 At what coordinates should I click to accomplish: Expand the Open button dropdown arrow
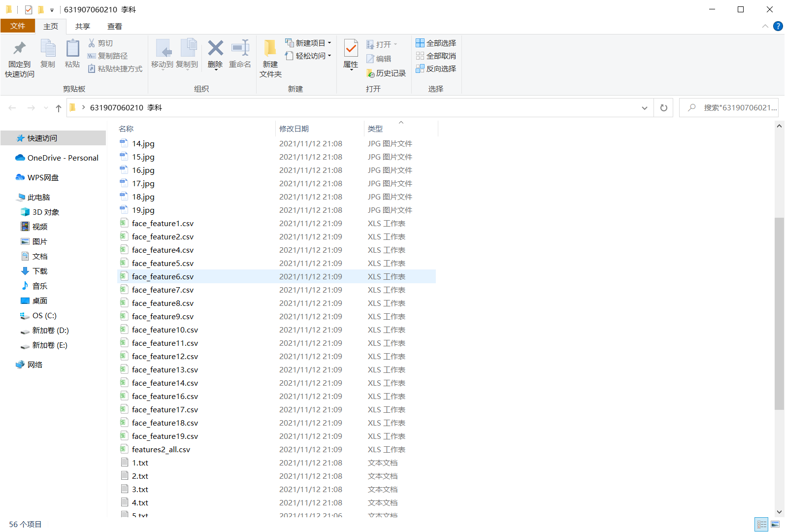[395, 44]
